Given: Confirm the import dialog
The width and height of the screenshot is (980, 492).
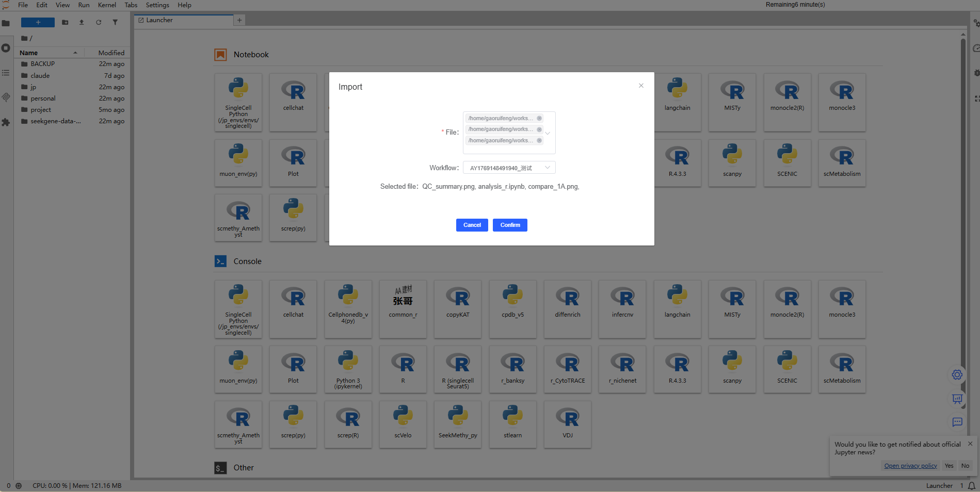Looking at the screenshot, I should click(510, 225).
